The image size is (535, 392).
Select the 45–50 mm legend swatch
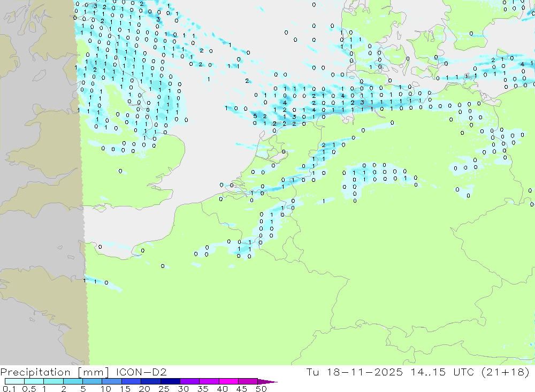(x=248, y=381)
